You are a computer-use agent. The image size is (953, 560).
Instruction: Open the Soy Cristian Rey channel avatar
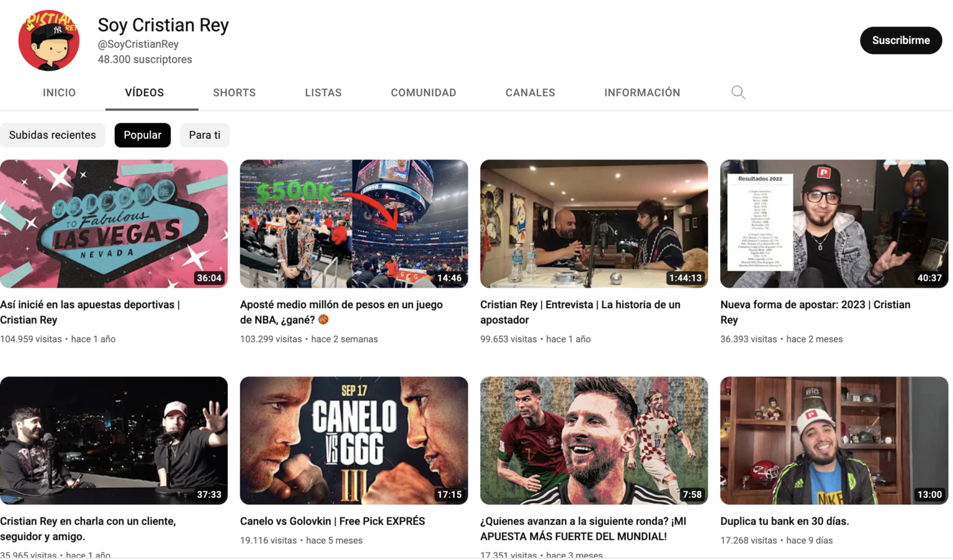pyautogui.click(x=49, y=40)
